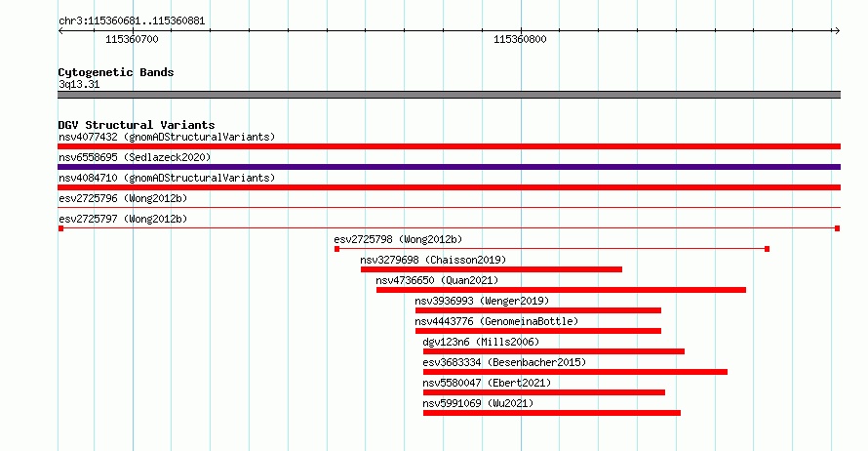Click the red bar under nsv3936993
868x451 pixels.
coord(538,310)
